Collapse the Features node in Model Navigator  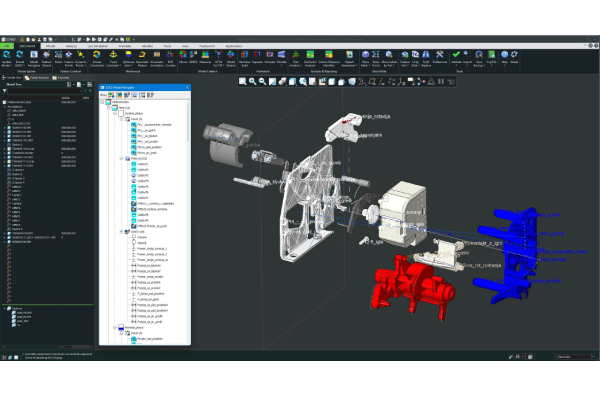[122, 159]
